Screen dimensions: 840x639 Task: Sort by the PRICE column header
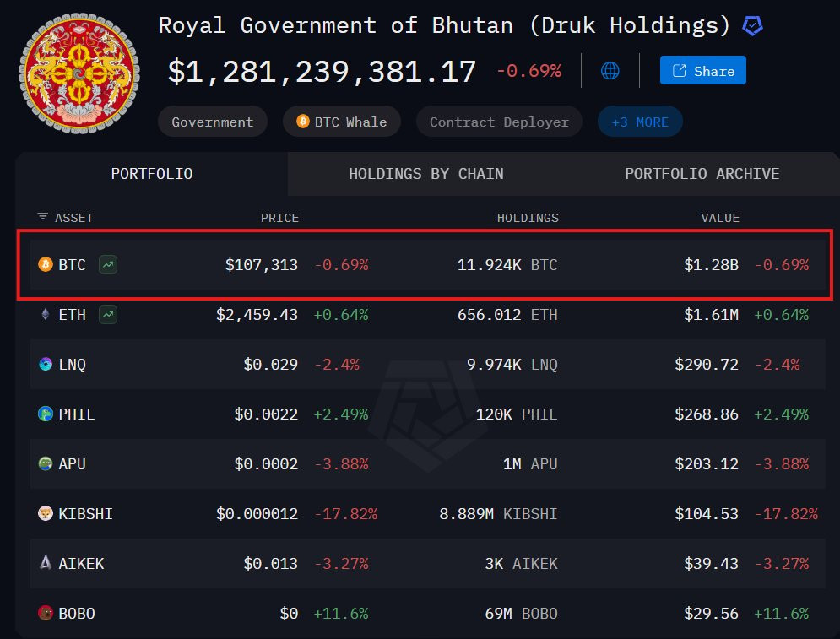click(x=279, y=218)
